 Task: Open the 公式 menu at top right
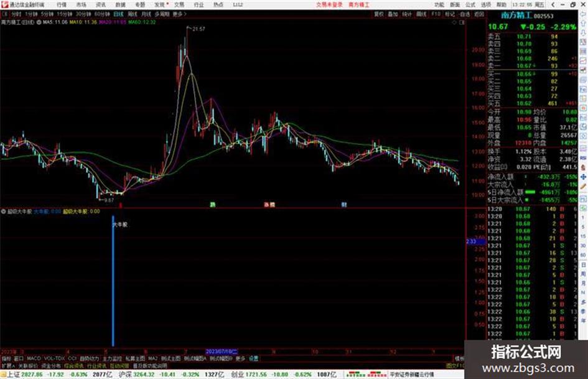tap(470, 4)
